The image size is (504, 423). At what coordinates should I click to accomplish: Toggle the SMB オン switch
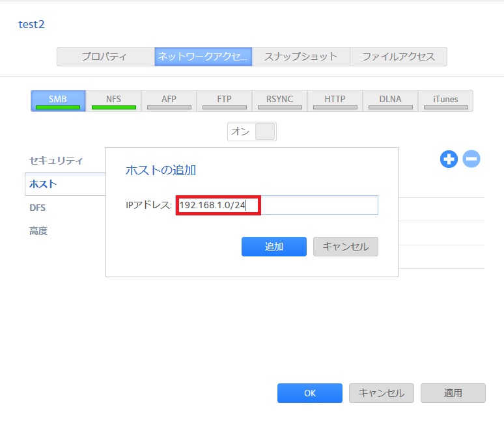pos(252,131)
